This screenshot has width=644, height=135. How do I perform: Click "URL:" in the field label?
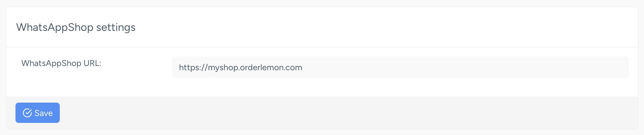(x=92, y=63)
